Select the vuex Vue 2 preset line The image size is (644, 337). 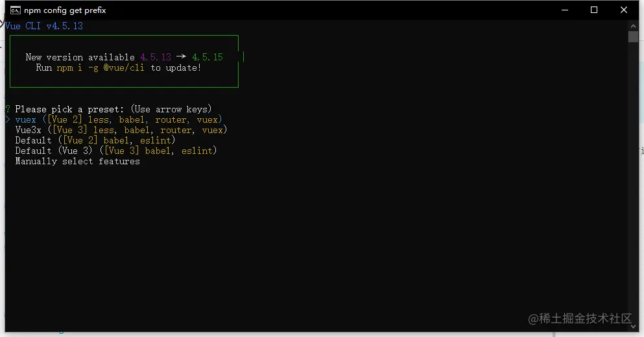coord(118,119)
